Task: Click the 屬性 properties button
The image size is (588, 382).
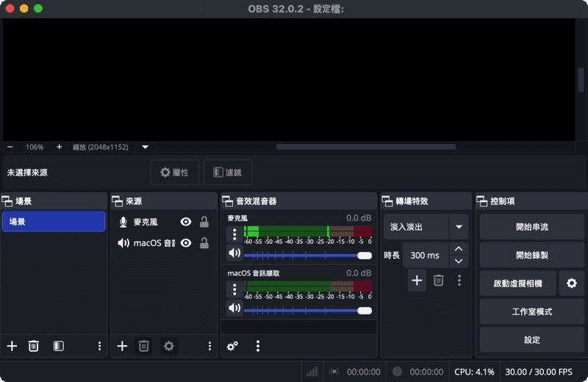Action: 175,173
